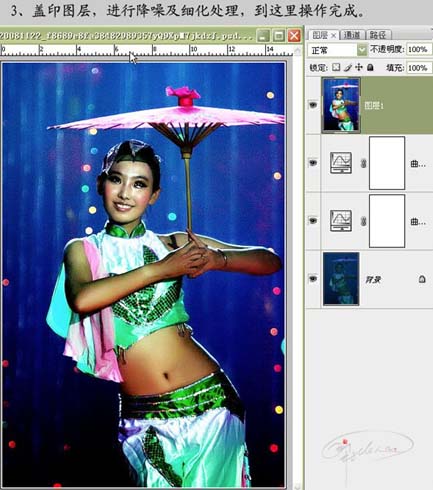Viewport: 433px width, 490px height.
Task: Click the 不透明度 label
Action: pos(387,49)
